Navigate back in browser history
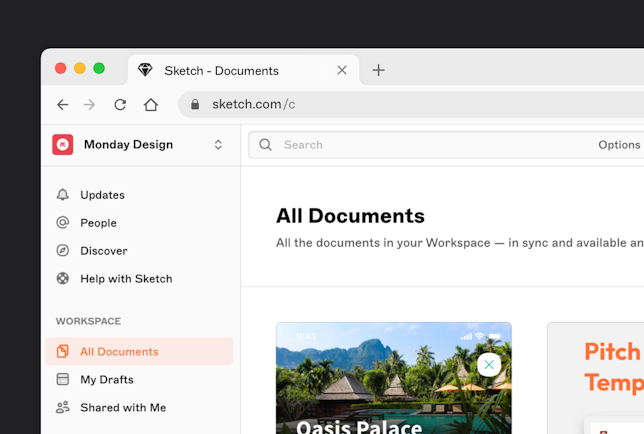Viewport: 644px width, 434px height. [63, 104]
